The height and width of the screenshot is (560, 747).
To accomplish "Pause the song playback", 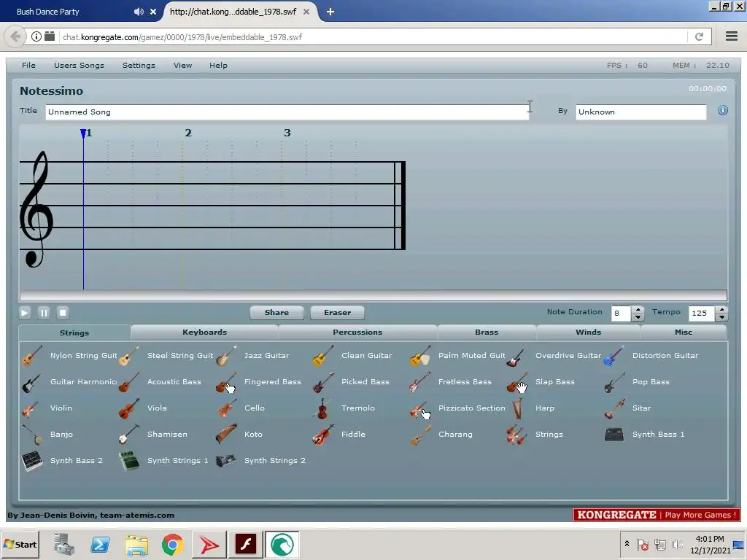I will pos(44,313).
